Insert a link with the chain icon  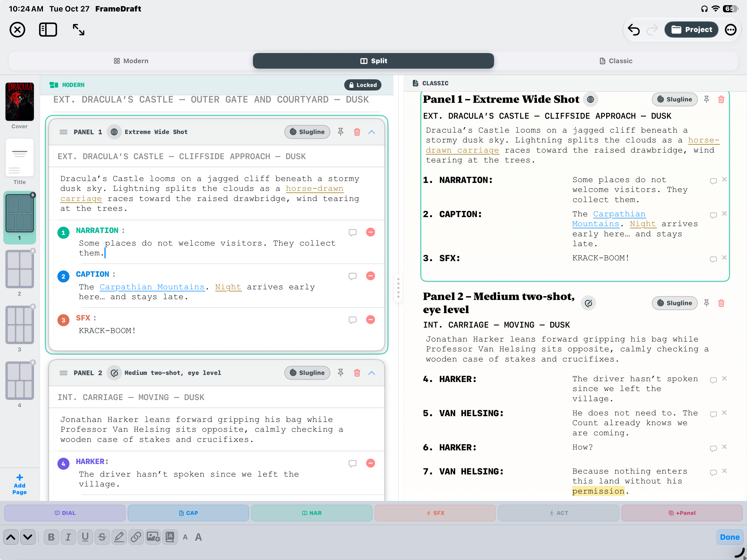[136, 537]
